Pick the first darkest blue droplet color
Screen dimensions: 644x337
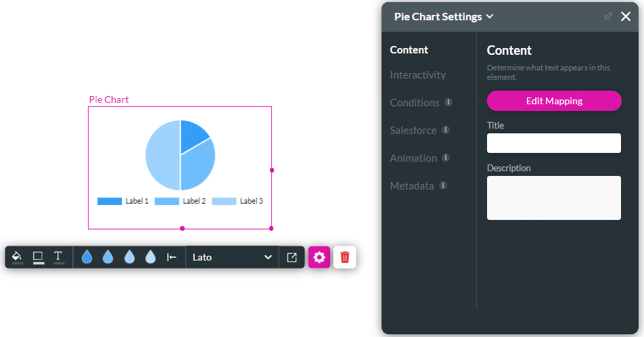[x=87, y=257]
